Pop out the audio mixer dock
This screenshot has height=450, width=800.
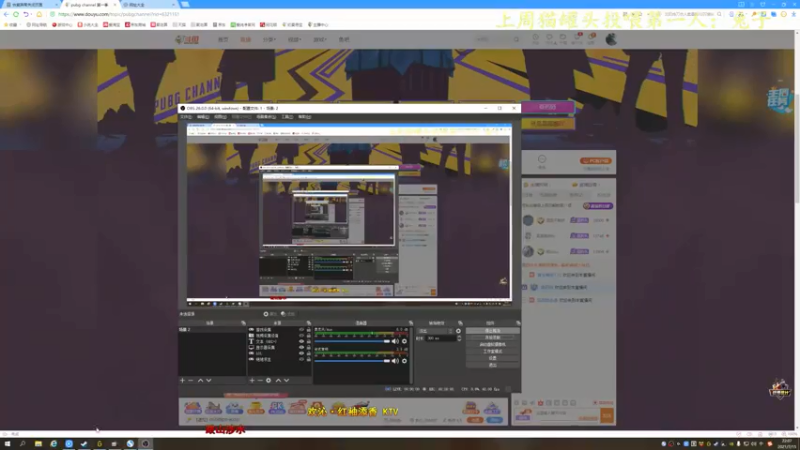(x=410, y=323)
